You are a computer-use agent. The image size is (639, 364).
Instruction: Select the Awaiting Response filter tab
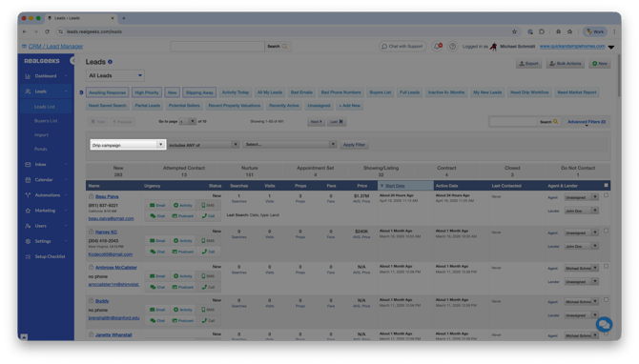pos(107,92)
